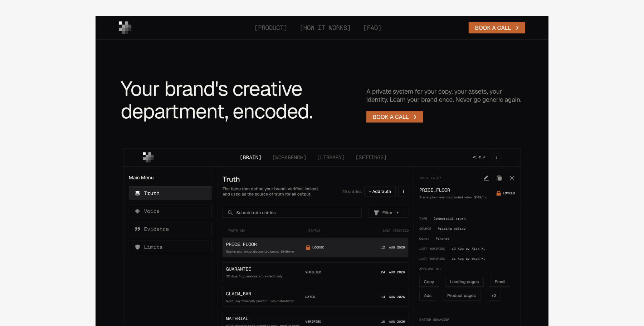Open the SETTINGS tab
The height and width of the screenshot is (326, 644).
[371, 158]
